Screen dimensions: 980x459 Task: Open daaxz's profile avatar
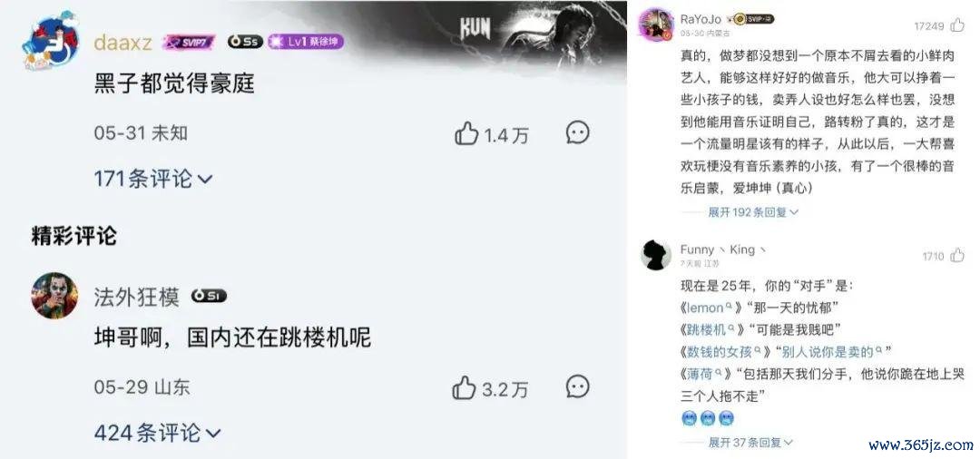(51, 43)
